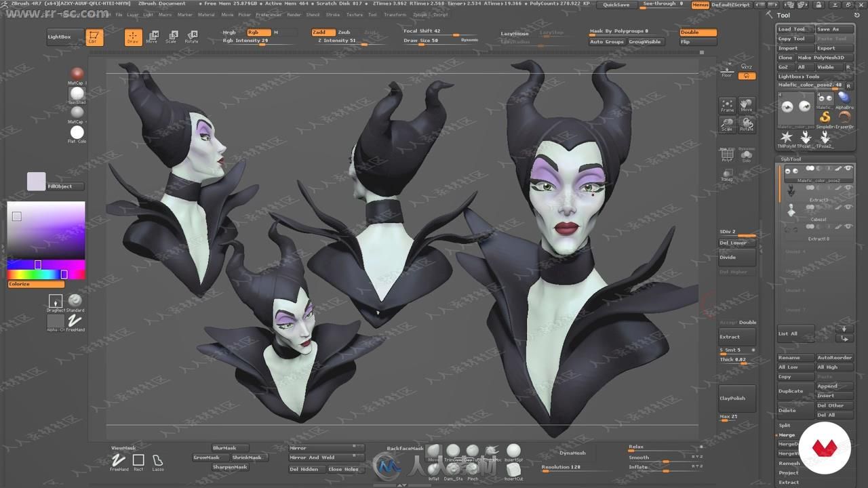Activate Draw mode button

(x=133, y=37)
